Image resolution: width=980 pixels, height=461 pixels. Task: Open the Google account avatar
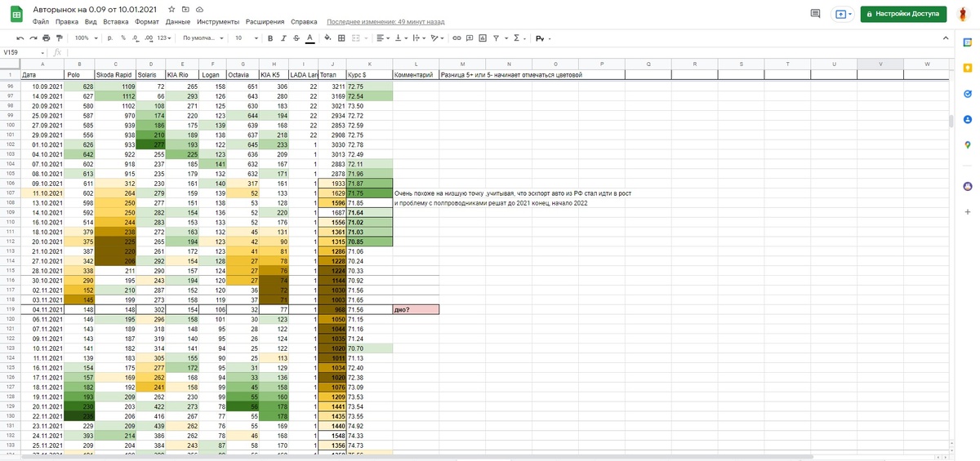964,15
